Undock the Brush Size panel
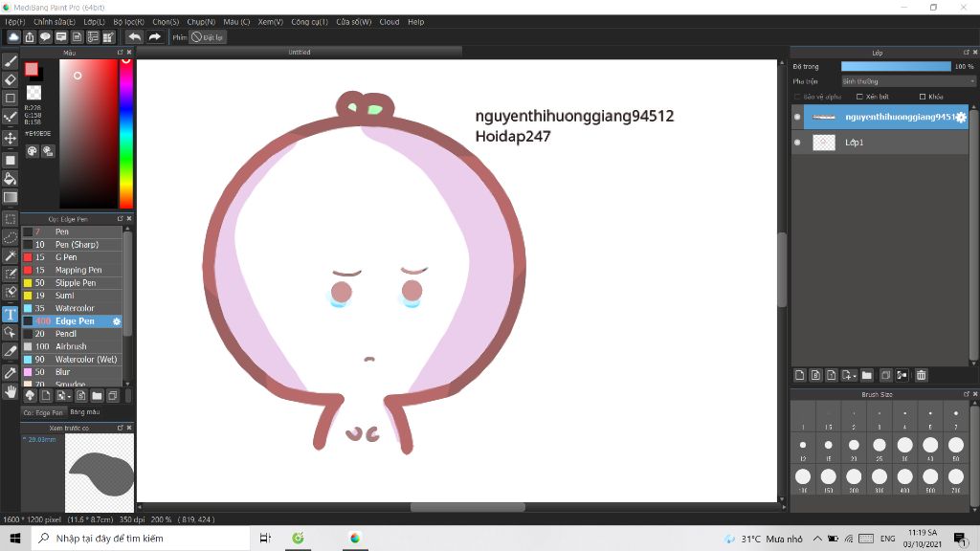 pyautogui.click(x=967, y=394)
